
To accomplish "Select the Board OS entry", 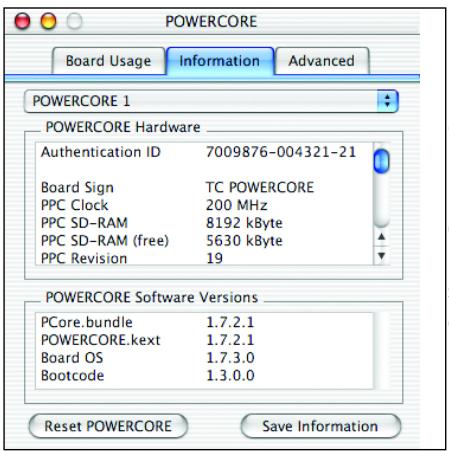I will (72, 358).
